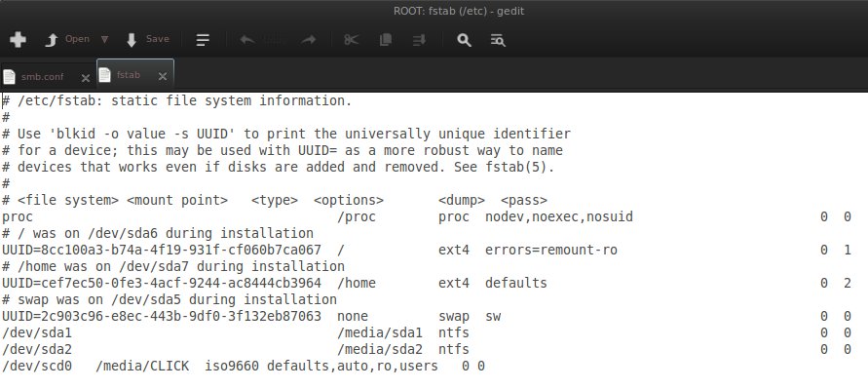Viewport: 868px width, 389px height.
Task: Click the '/dev/sda2' device text
Action: click(x=37, y=350)
